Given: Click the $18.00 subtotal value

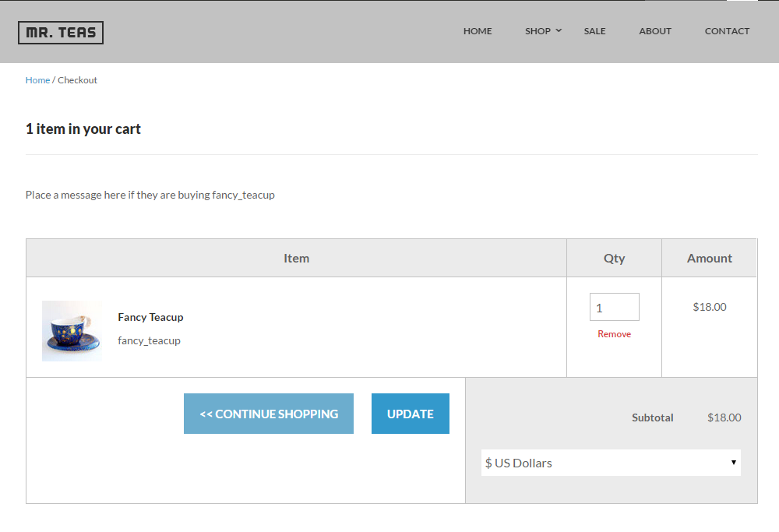Looking at the screenshot, I should point(724,417).
